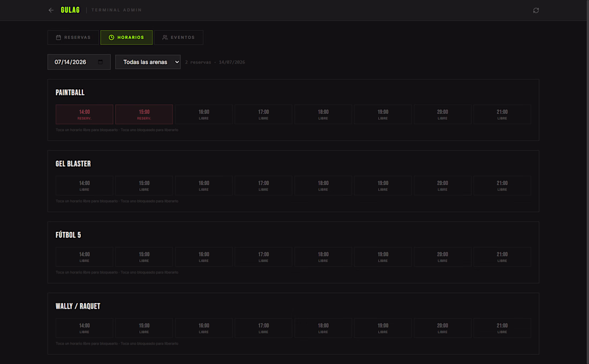
Task: Block the Wally / Raquet 21:00 slot
Action: click(x=502, y=328)
